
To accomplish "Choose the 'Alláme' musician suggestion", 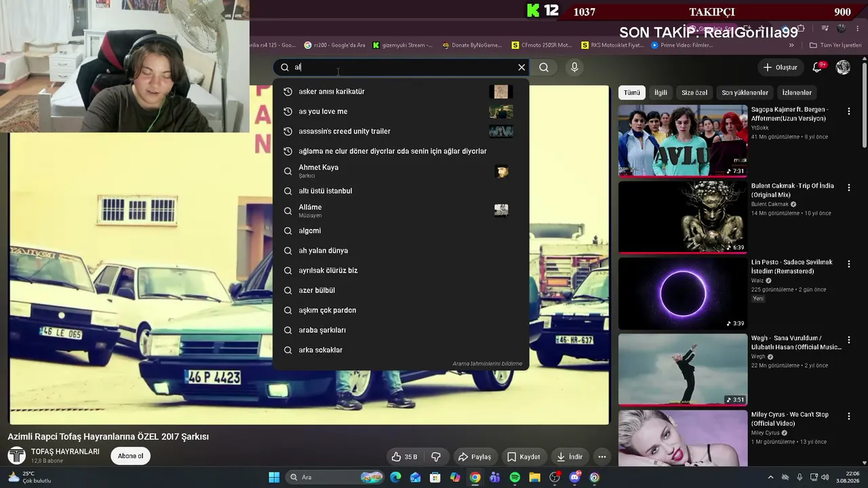I will point(401,211).
